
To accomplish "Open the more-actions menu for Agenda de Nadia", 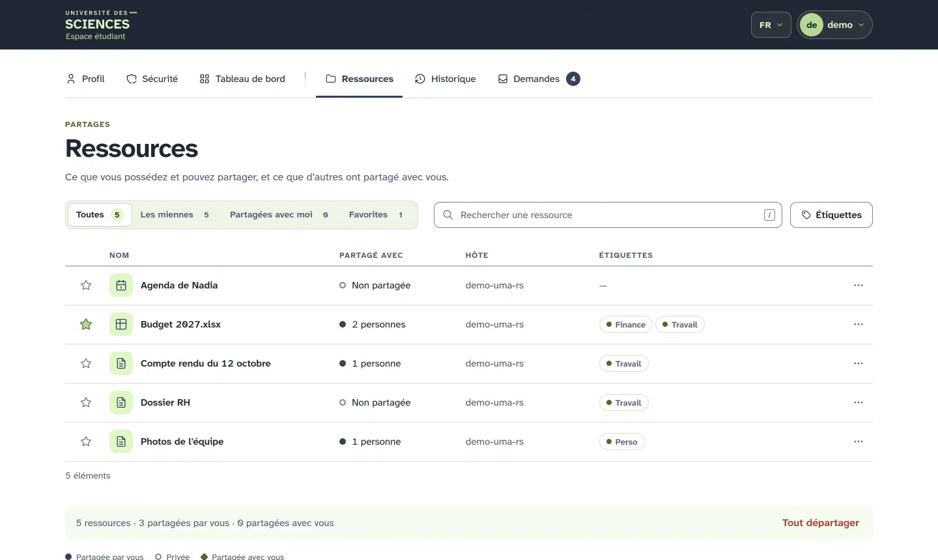I will click(859, 285).
